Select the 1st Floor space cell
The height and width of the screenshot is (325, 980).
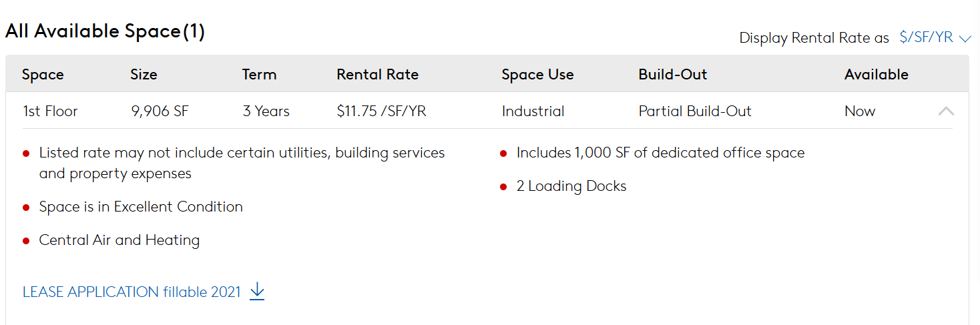50,111
